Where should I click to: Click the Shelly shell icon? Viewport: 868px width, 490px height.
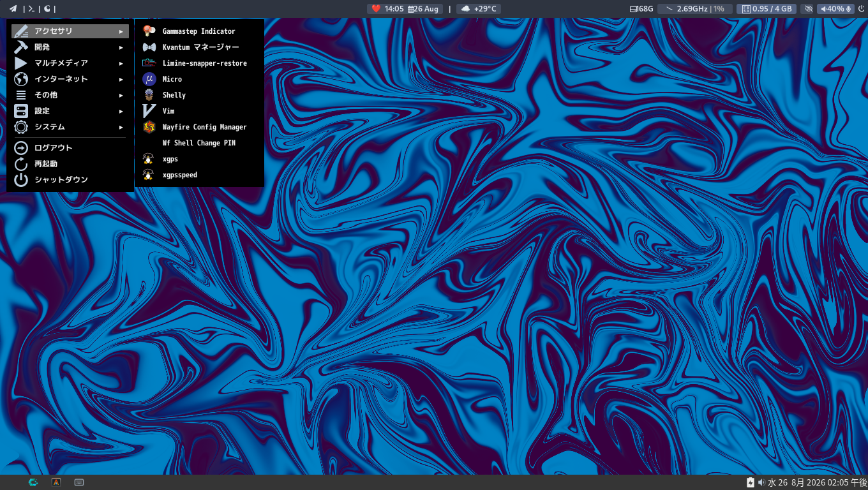[149, 95]
